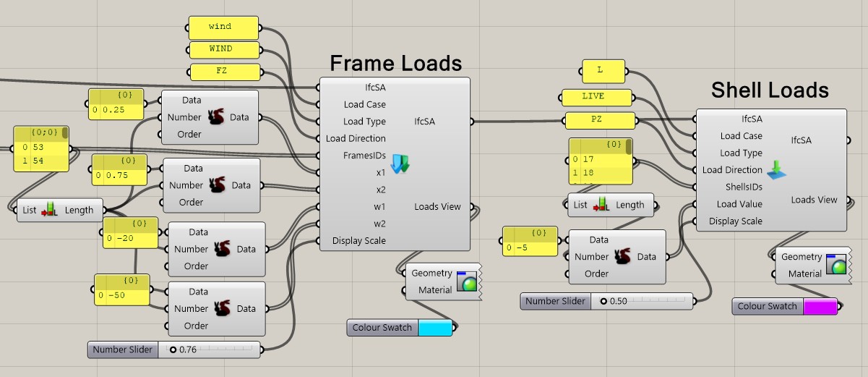Click the Number Slider showing 0.50
Viewport: 868px width, 377px height.
[x=642, y=301]
